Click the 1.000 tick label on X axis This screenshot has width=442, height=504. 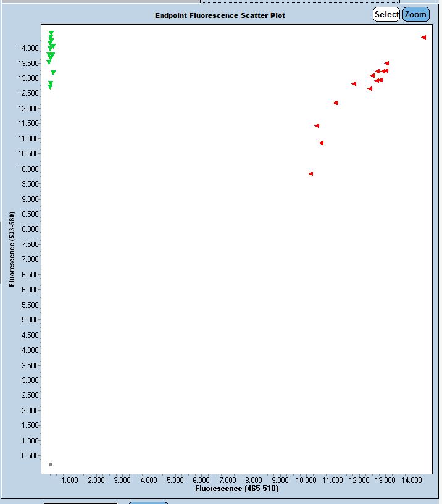[70, 480]
